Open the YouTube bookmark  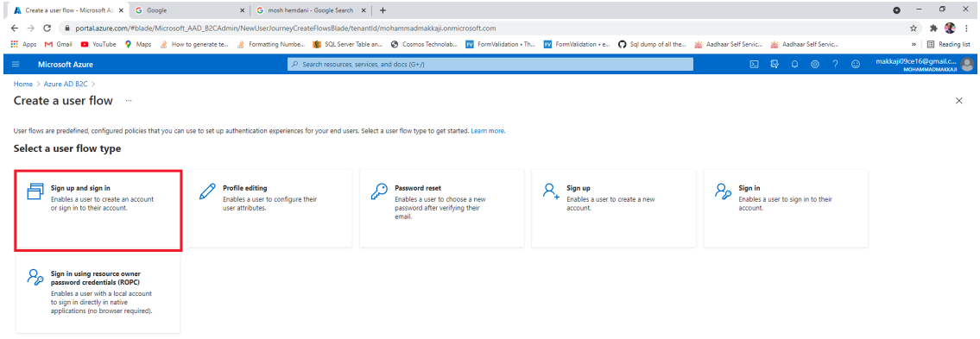tap(98, 44)
